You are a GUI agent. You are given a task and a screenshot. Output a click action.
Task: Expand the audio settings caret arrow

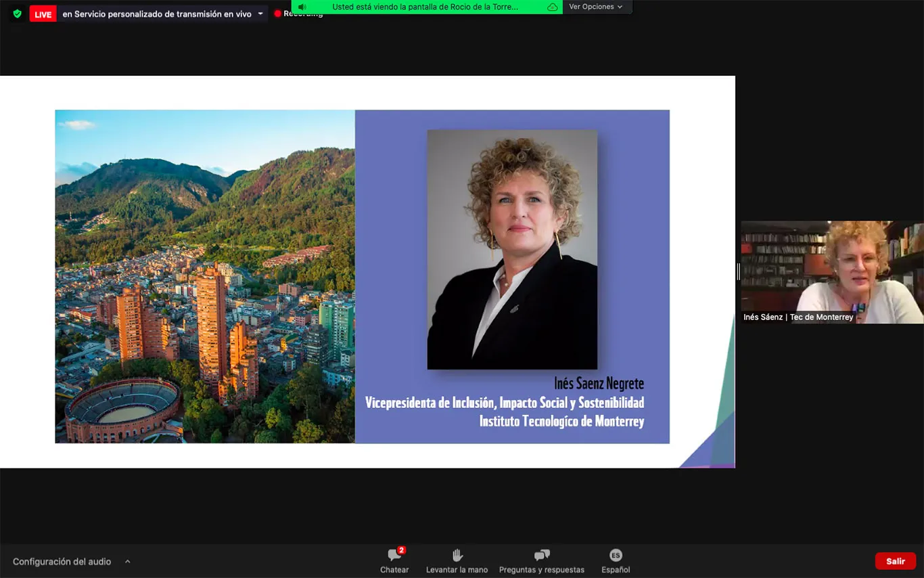click(127, 562)
